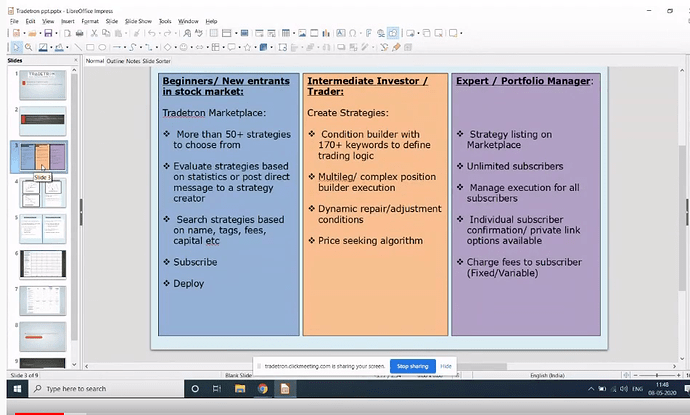Open the Tools menu
The width and height of the screenshot is (690, 415).
pyautogui.click(x=165, y=21)
